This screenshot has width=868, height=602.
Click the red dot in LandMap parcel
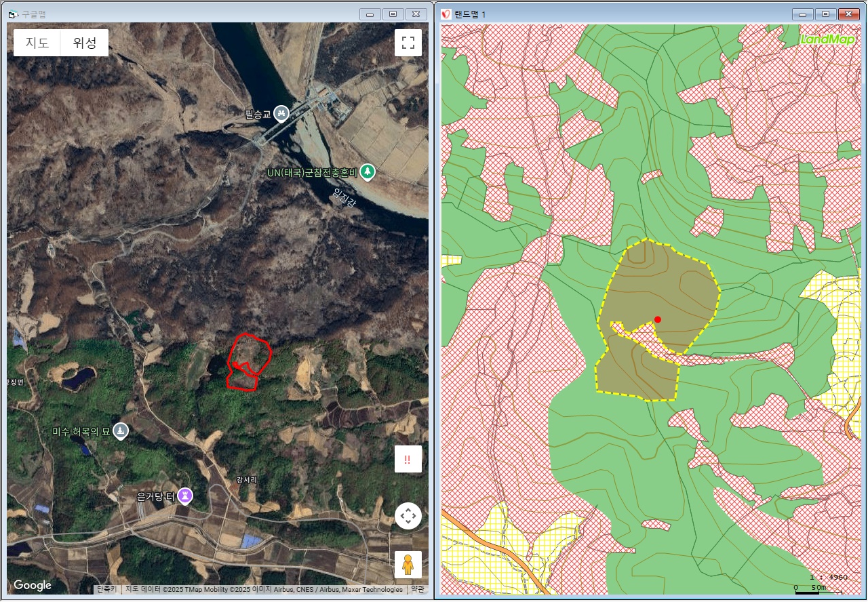coord(657,319)
